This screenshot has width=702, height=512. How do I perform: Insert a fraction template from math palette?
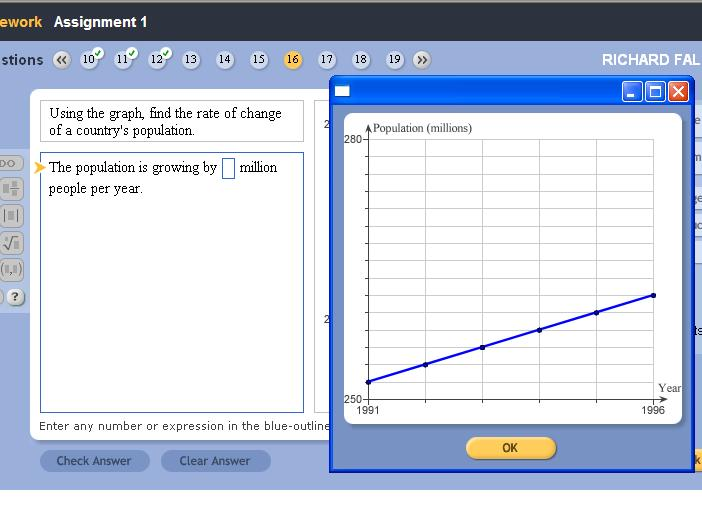(x=11, y=189)
